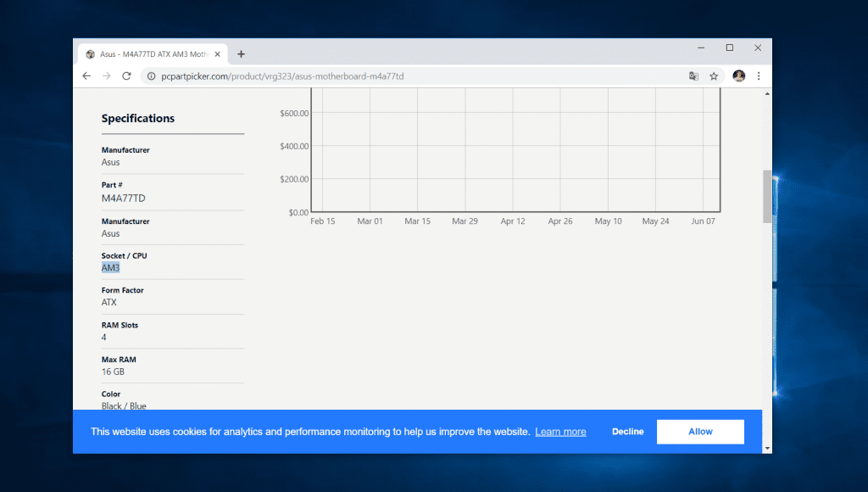Click the part number M4A77TD
868x492 pixels.
tap(124, 198)
